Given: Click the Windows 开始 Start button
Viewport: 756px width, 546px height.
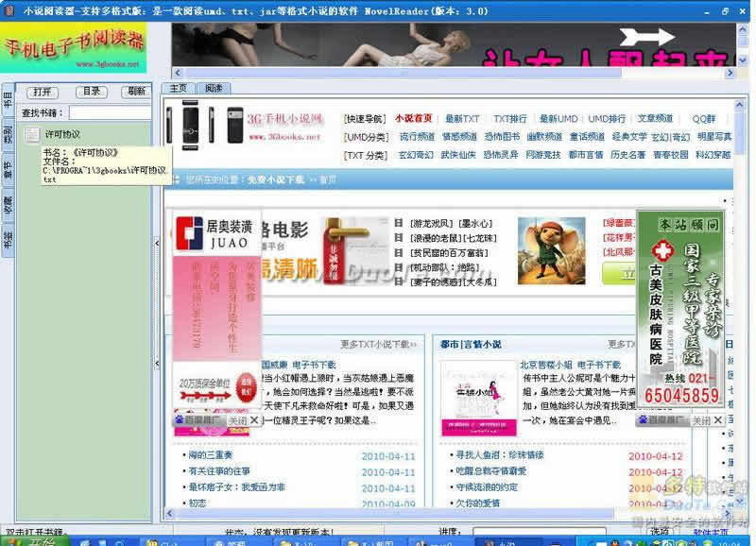Looking at the screenshot, I should [34, 541].
